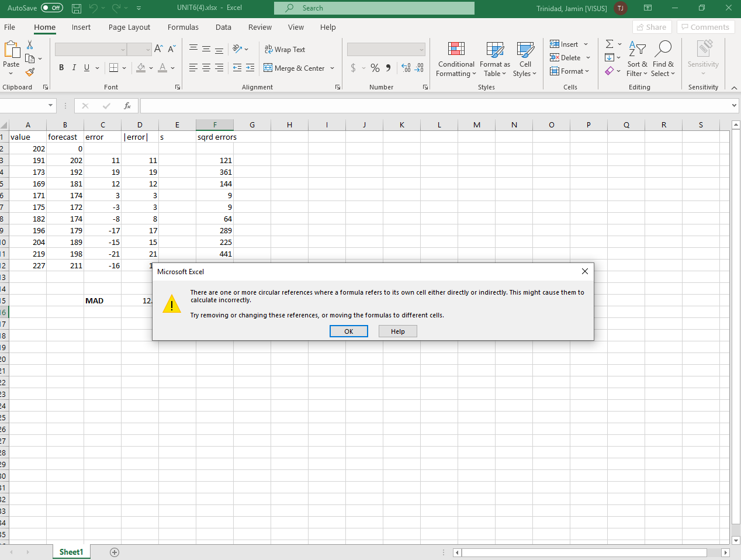Screen dimensions: 741x560
Task: Click the Decrease Indent icon
Action: coord(237,68)
